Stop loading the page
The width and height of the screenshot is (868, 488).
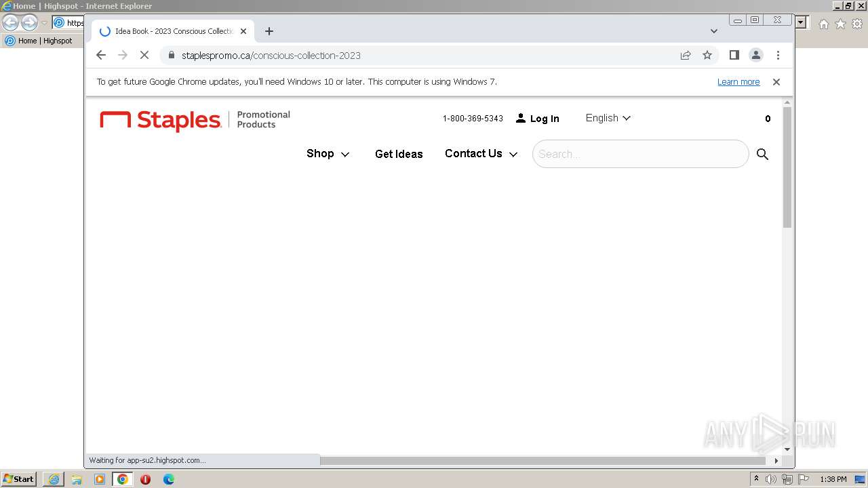click(144, 55)
